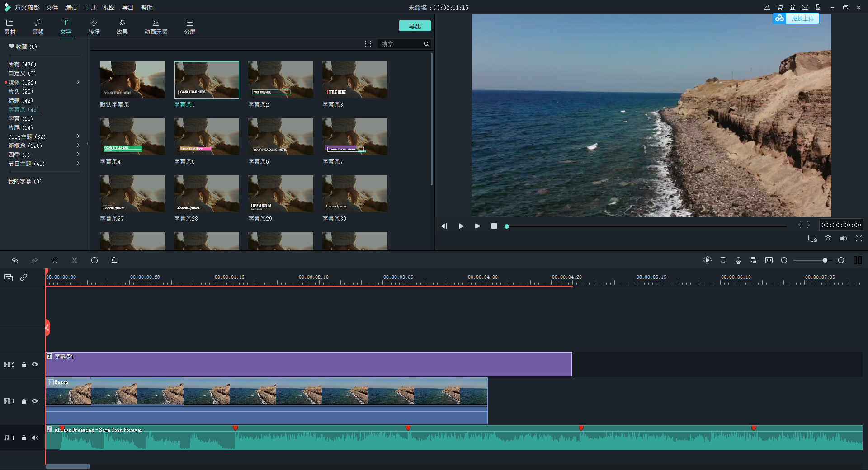Image resolution: width=868 pixels, height=470 pixels.
Task: Open the 音频 audio tab
Action: point(38,27)
